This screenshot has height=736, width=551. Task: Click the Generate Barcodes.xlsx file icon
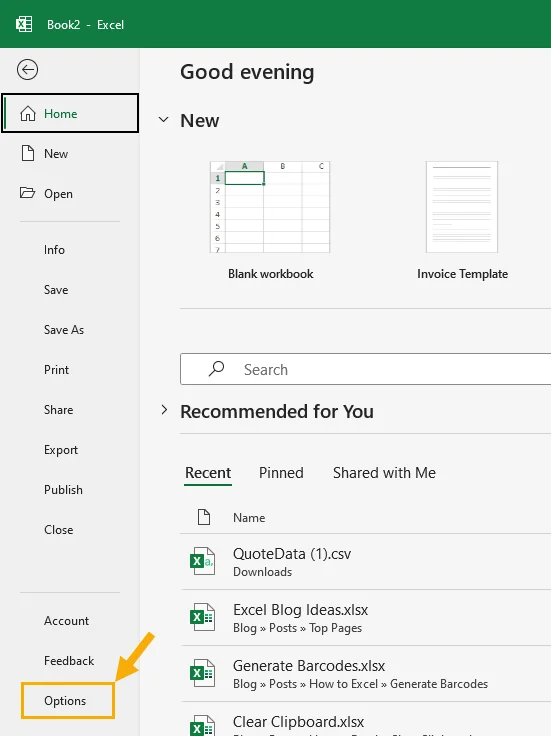click(x=202, y=673)
